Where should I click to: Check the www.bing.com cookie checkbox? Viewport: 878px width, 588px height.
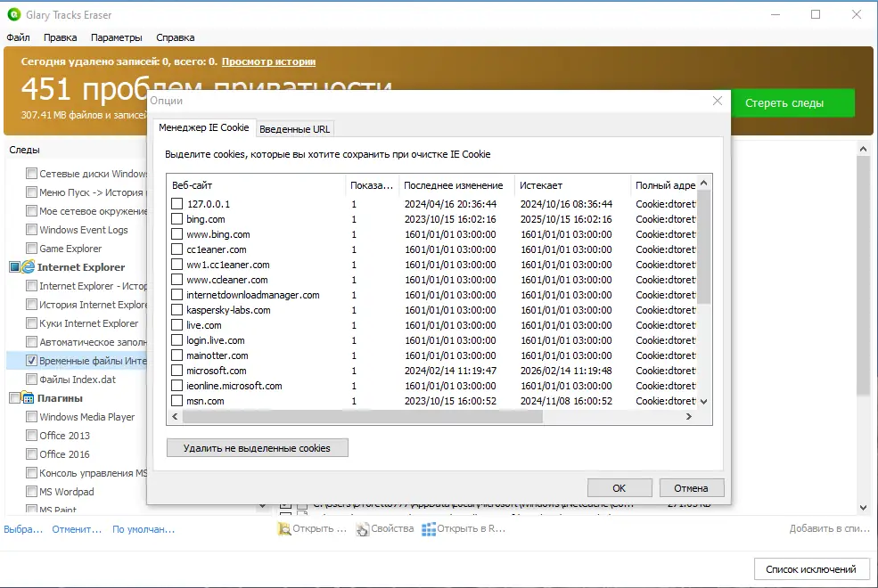177,233
